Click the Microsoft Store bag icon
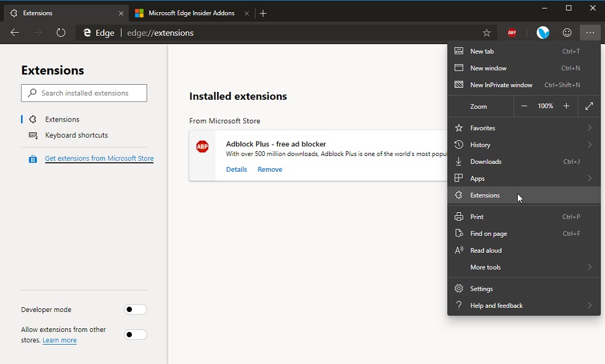This screenshot has height=364, width=605. pyautogui.click(x=33, y=158)
